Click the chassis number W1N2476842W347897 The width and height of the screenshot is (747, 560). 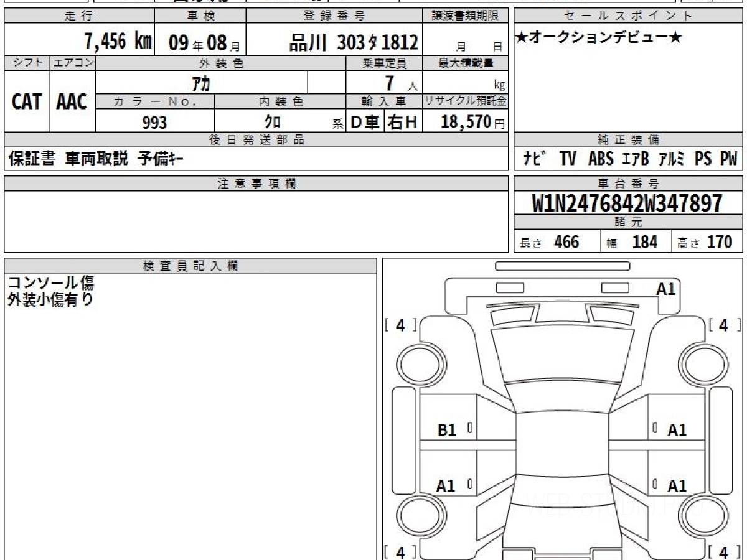(627, 203)
